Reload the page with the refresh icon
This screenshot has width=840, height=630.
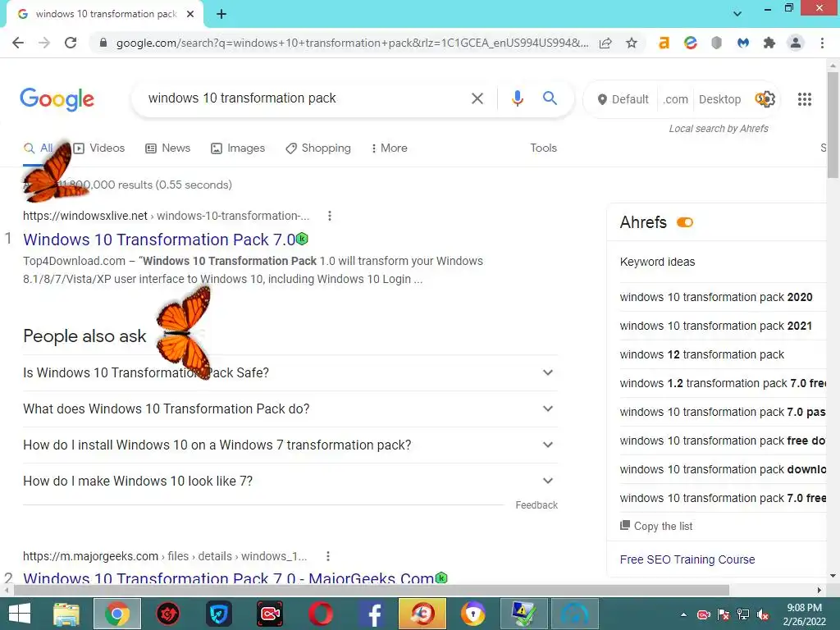[71, 43]
